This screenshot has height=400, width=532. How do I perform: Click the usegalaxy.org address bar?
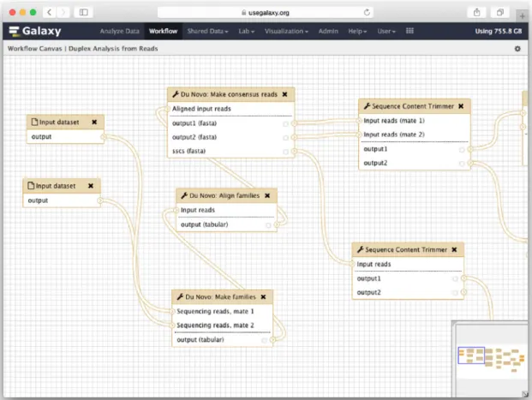[266, 13]
